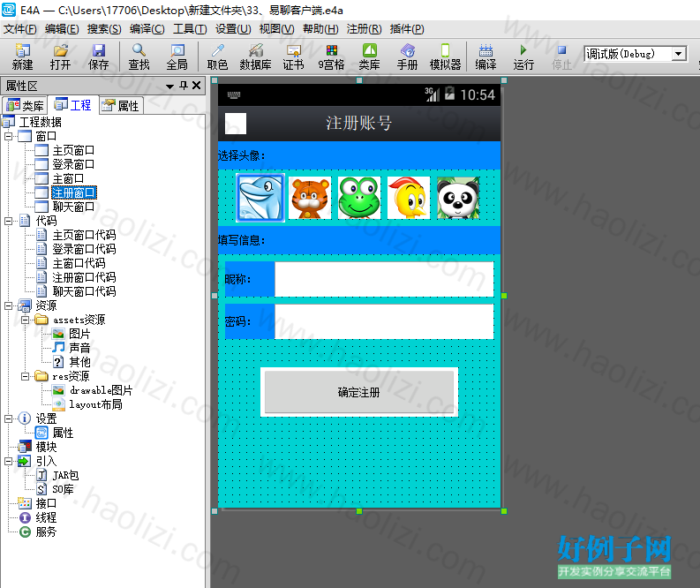Image resolution: width=700 pixels, height=588 pixels.
Task: Select the 模块 tree item
Action: click(46, 447)
